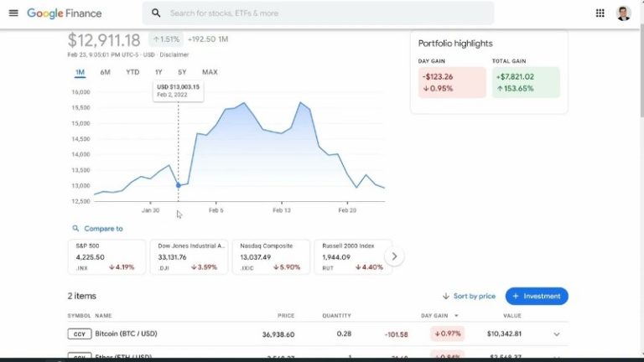
Task: Open the hamburger main menu
Action: pyautogui.click(x=13, y=13)
